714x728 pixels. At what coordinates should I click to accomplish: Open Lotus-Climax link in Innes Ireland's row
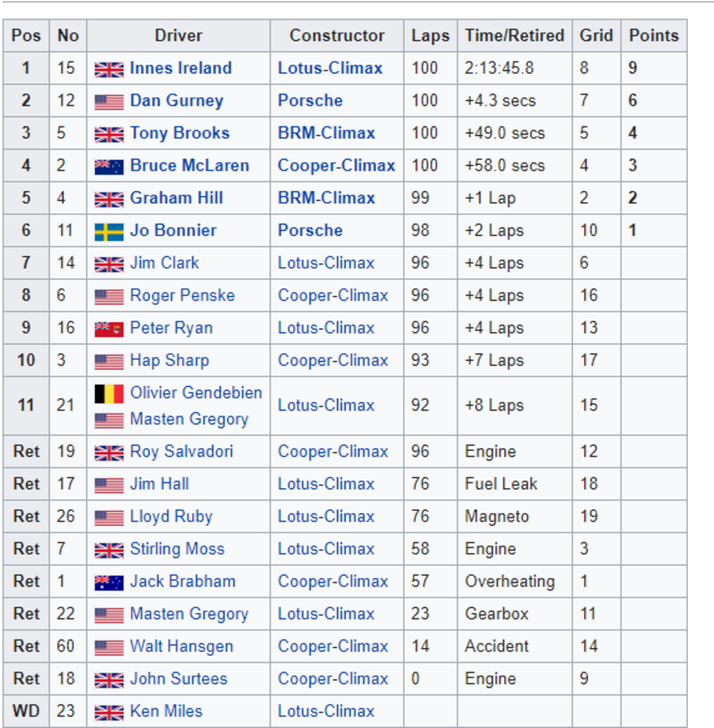pyautogui.click(x=330, y=68)
